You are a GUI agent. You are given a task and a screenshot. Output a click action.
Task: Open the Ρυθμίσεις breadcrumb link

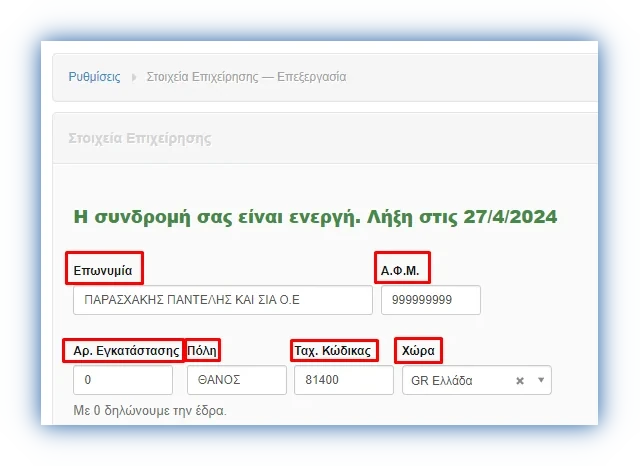[x=94, y=77]
